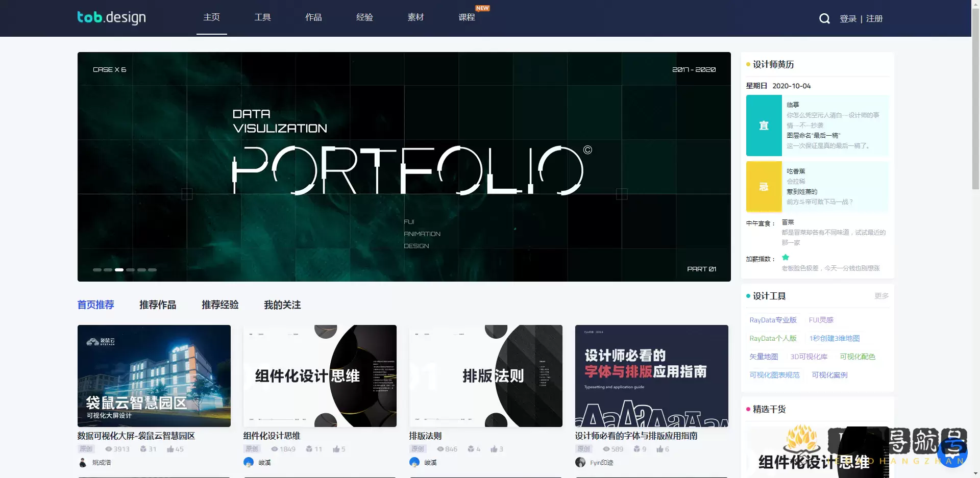Open 经验 navigation item
Screen dimensions: 980x478
365,17
